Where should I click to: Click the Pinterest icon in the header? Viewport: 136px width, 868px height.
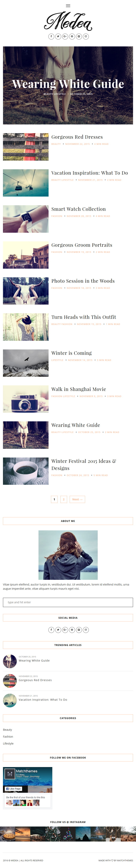coord(72,36)
